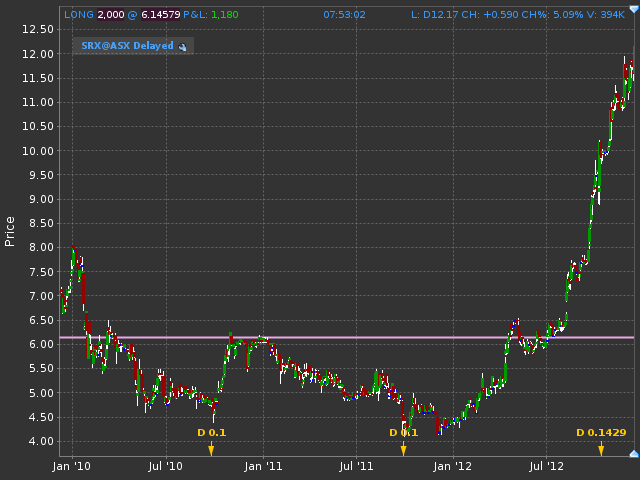The height and width of the screenshot is (480, 640).
Task: Click the Jan '11 date axis label
Action: 263,466
